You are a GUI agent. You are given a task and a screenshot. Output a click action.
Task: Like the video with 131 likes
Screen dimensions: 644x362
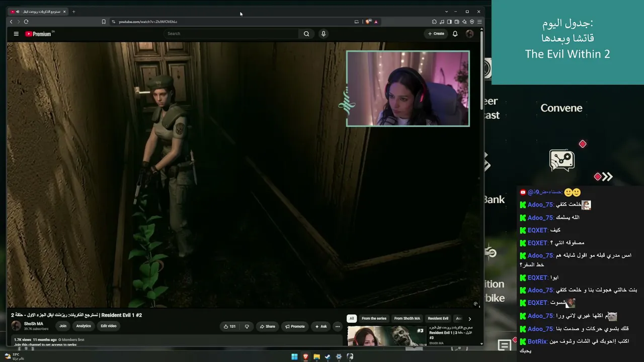pyautogui.click(x=229, y=326)
